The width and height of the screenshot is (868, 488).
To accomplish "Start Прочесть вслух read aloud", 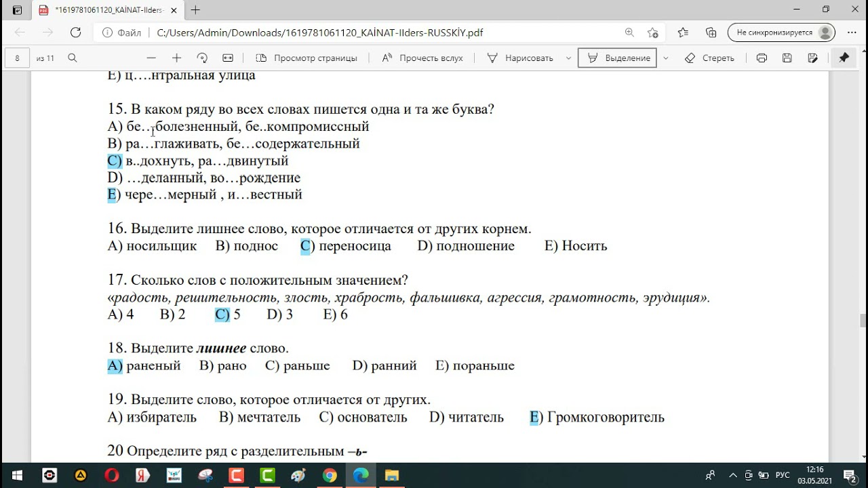I will [x=422, y=58].
